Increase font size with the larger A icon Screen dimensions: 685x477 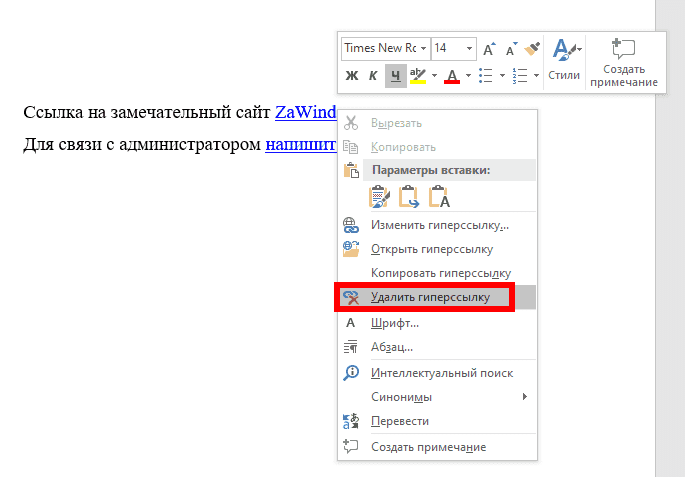tap(490, 48)
